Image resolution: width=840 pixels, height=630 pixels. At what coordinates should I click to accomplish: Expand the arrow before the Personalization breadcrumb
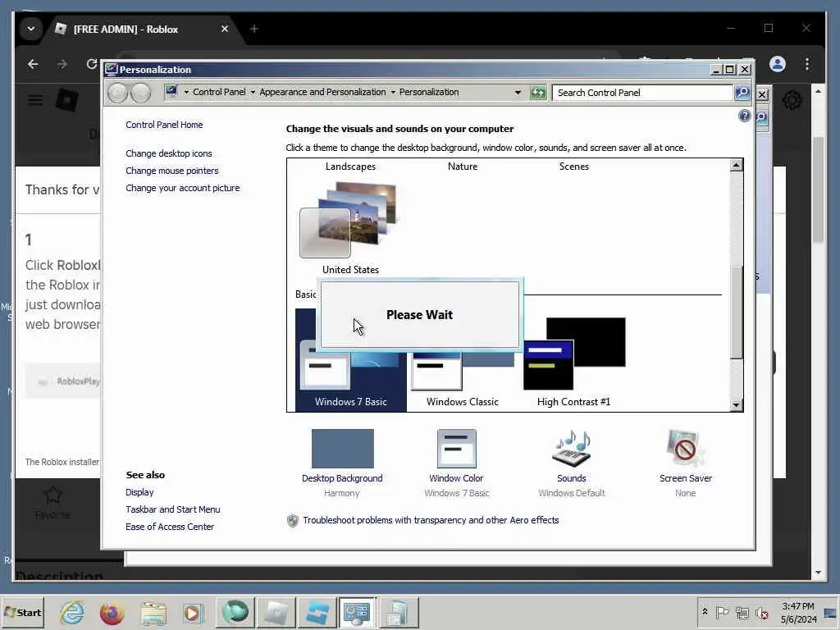click(393, 92)
